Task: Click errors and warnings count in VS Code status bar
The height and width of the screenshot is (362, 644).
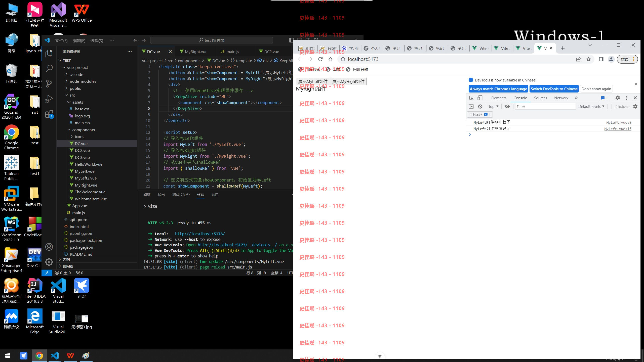Action: click(63, 273)
